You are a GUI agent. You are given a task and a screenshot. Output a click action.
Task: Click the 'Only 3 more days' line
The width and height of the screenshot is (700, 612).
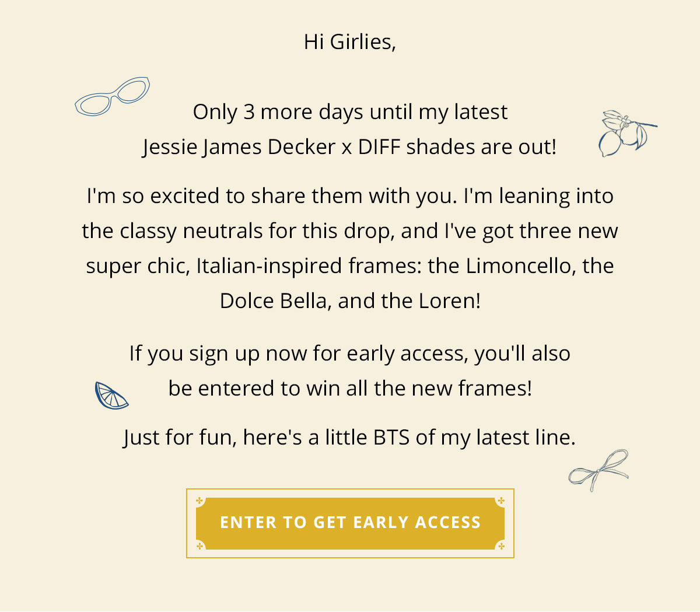(350, 112)
